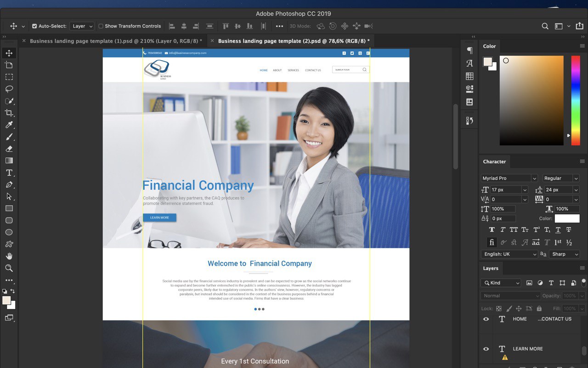
Task: Open the Paragraph panel icon
Action: [469, 51]
